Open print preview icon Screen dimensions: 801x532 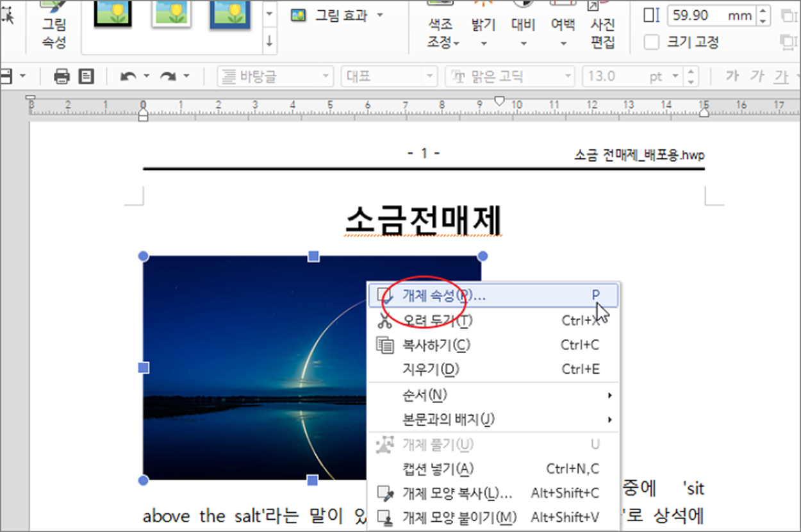[x=86, y=77]
